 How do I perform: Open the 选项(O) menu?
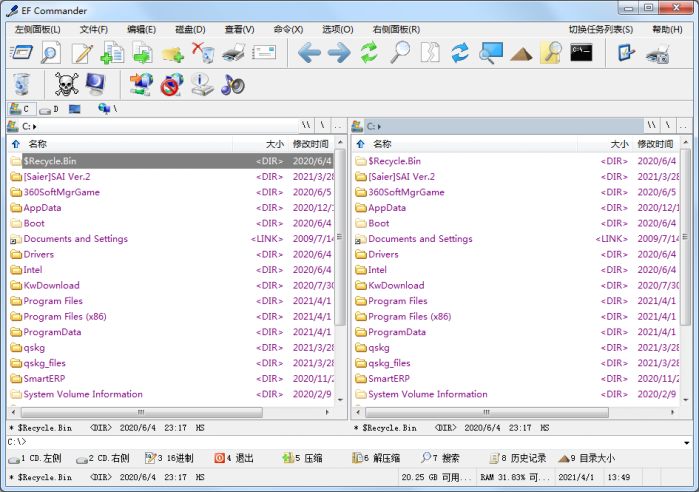(x=337, y=29)
